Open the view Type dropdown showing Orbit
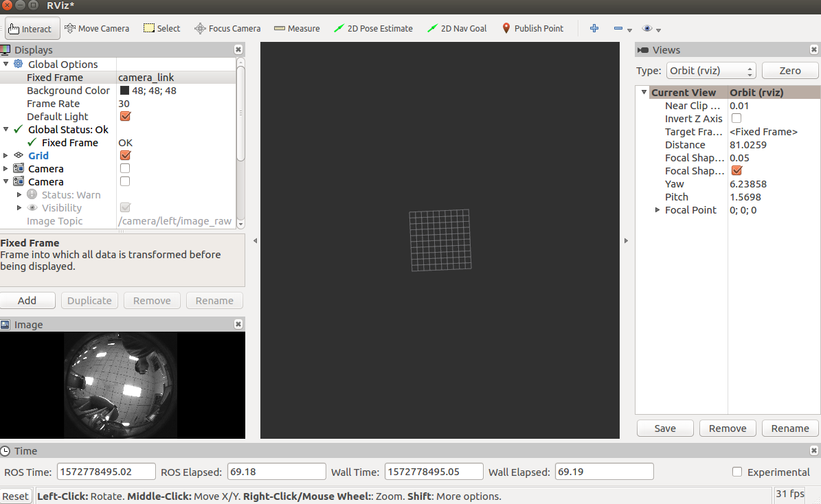The height and width of the screenshot is (504, 821). tap(711, 70)
